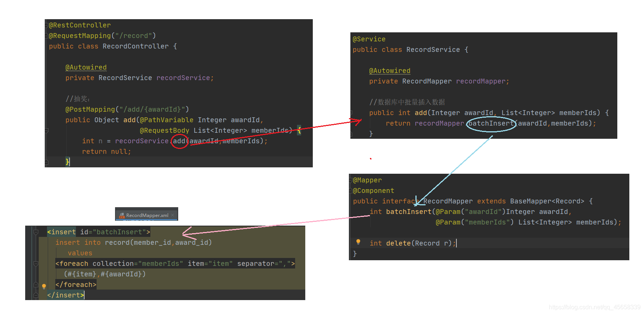This screenshot has width=644, height=314.
Task: Toggle fold marker beside @Component annotation
Action: click(351, 191)
